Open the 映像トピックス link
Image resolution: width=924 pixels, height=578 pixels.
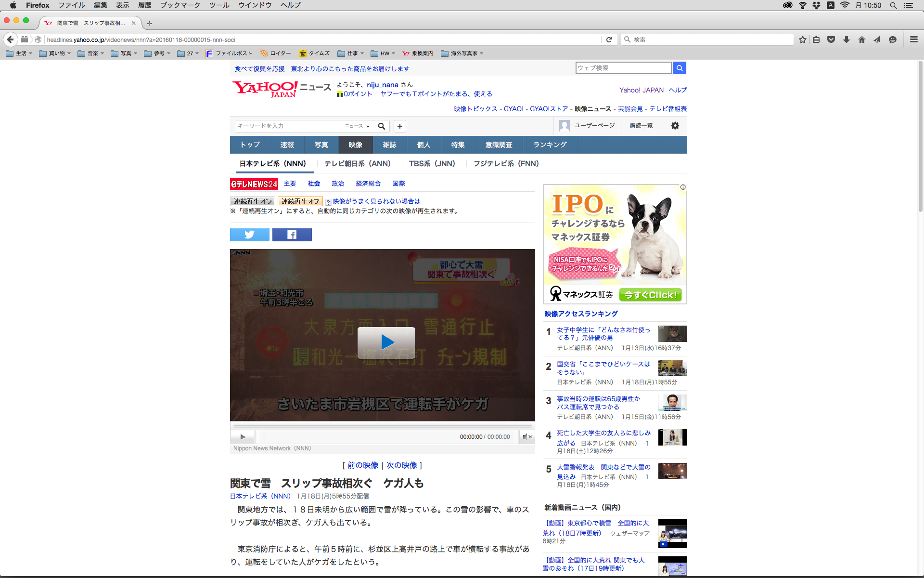pyautogui.click(x=475, y=109)
